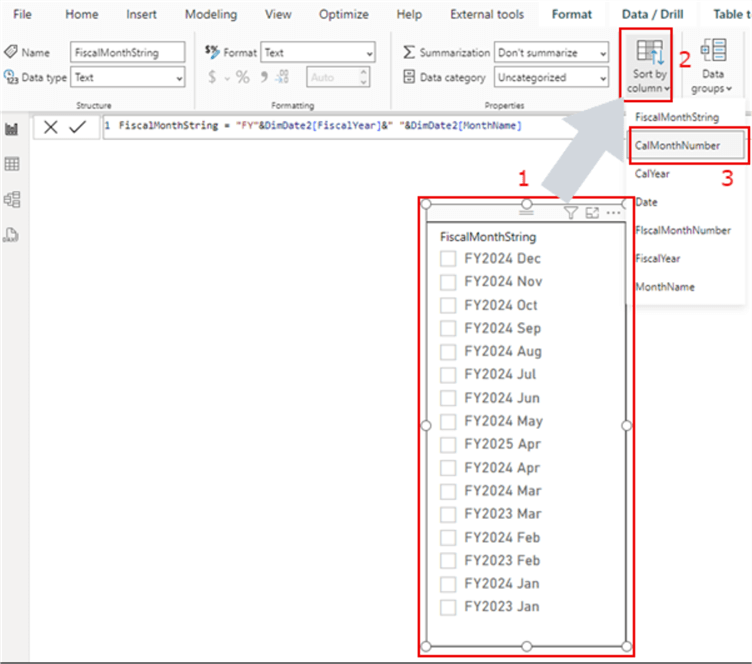Open the Sort by column menu
Image resolution: width=752 pixels, height=664 pixels.
[x=649, y=66]
